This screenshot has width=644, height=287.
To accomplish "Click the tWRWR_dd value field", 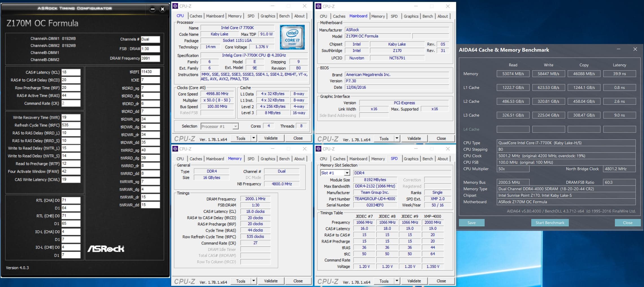I will tap(150, 205).
